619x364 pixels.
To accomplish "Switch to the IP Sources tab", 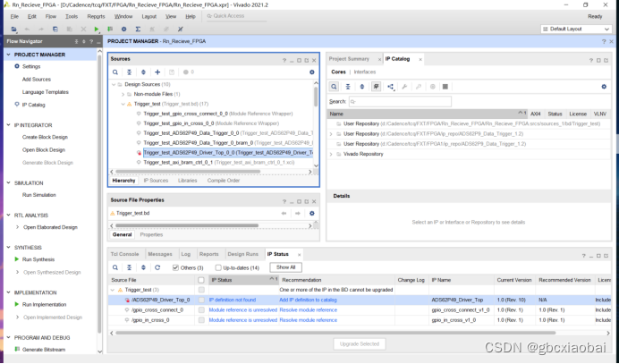I will coord(156,181).
